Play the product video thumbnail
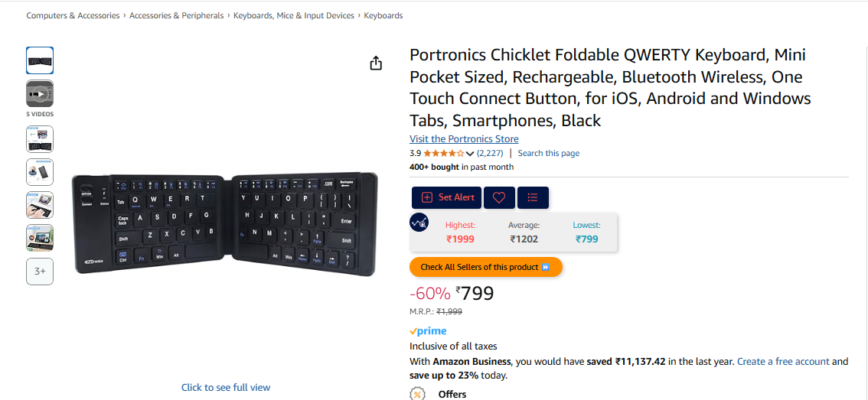Image resolution: width=868 pixels, height=400 pixels. (x=40, y=94)
